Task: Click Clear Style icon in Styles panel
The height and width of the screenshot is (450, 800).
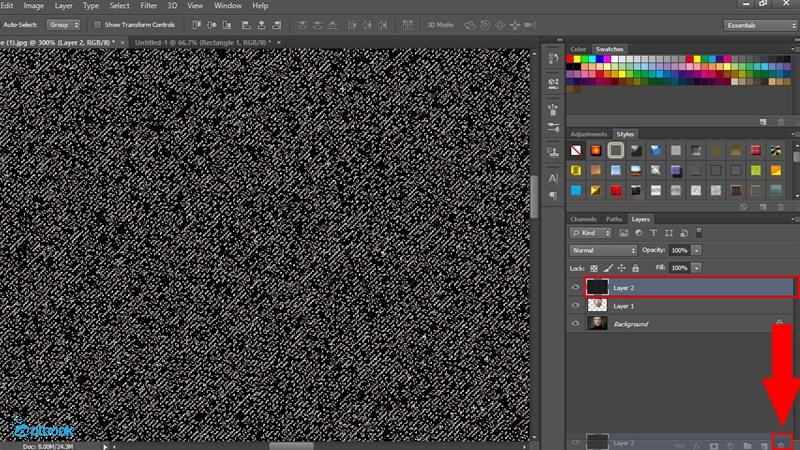Action: pyautogui.click(x=743, y=207)
